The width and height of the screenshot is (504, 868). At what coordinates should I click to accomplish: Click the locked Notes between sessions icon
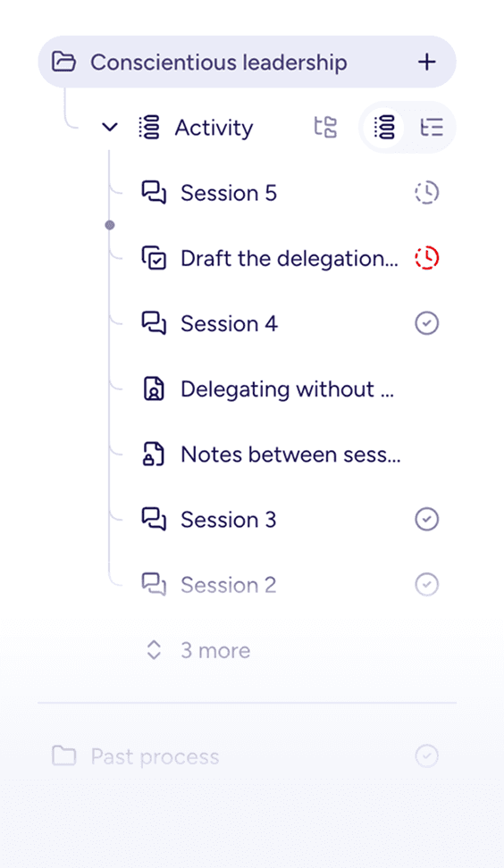point(154,455)
